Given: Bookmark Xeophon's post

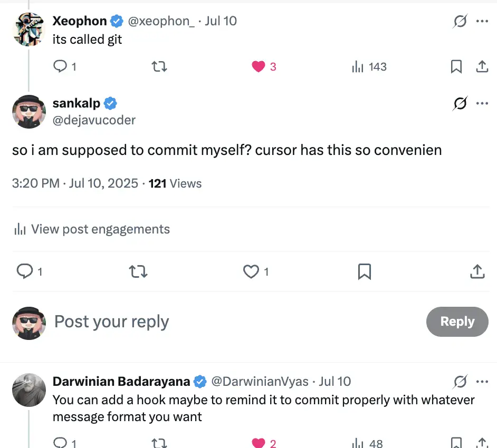Looking at the screenshot, I should (x=456, y=67).
